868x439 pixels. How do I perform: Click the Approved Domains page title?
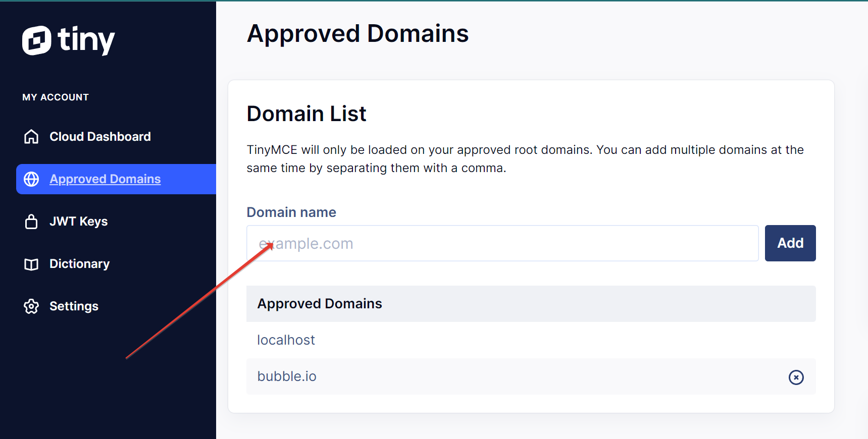point(358,34)
